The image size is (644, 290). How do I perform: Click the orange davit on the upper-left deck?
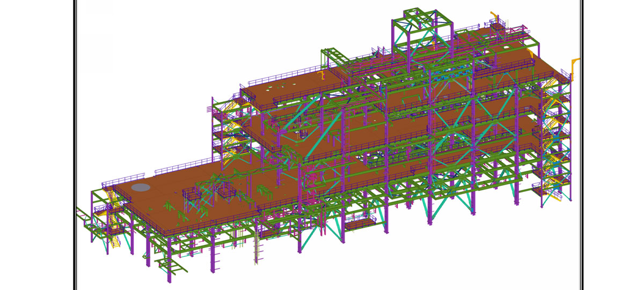pos(322,75)
